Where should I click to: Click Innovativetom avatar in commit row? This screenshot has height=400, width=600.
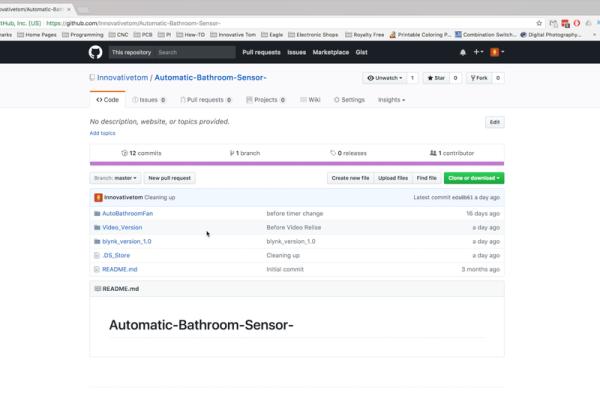[98, 198]
